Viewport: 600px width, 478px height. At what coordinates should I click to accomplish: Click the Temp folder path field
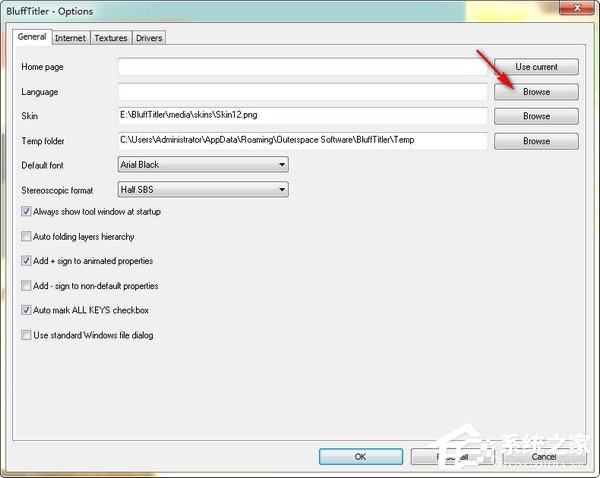tap(303, 141)
